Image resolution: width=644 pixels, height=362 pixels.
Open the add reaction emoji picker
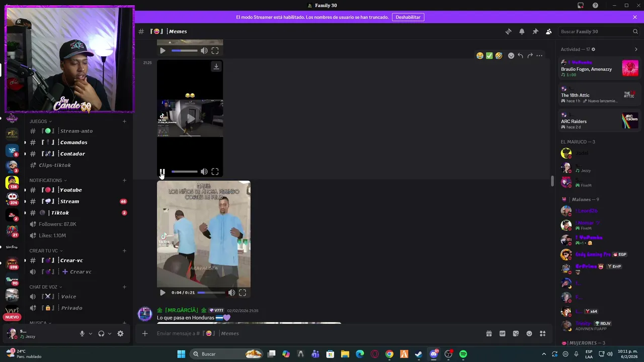511,56
